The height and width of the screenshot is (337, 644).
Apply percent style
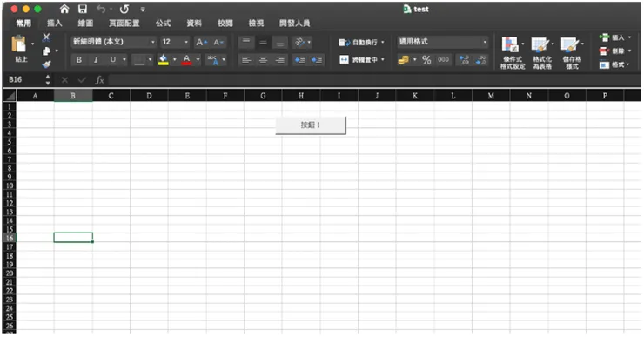[426, 60]
